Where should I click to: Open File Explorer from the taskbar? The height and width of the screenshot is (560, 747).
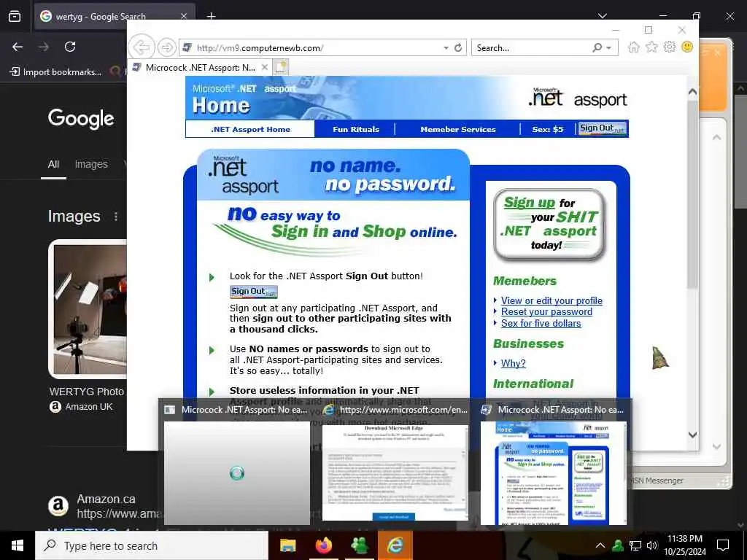tap(287, 545)
